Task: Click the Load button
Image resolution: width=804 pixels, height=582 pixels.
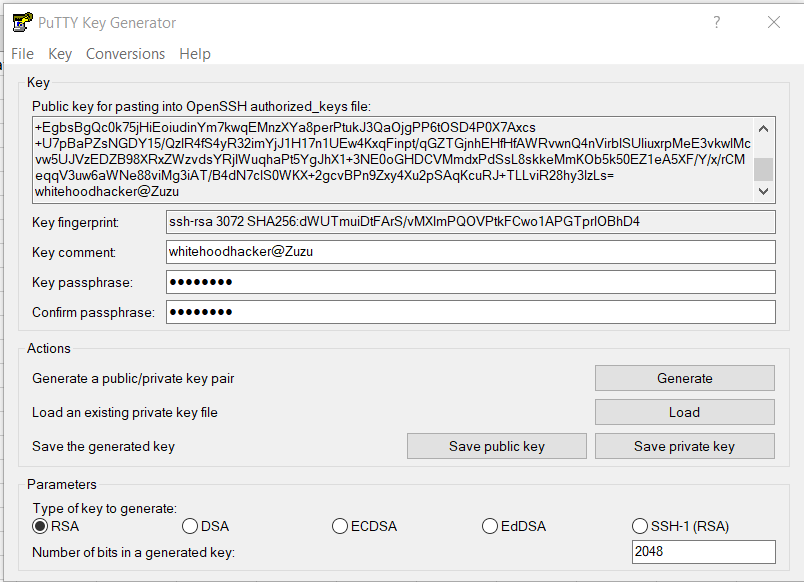Action: pos(685,412)
